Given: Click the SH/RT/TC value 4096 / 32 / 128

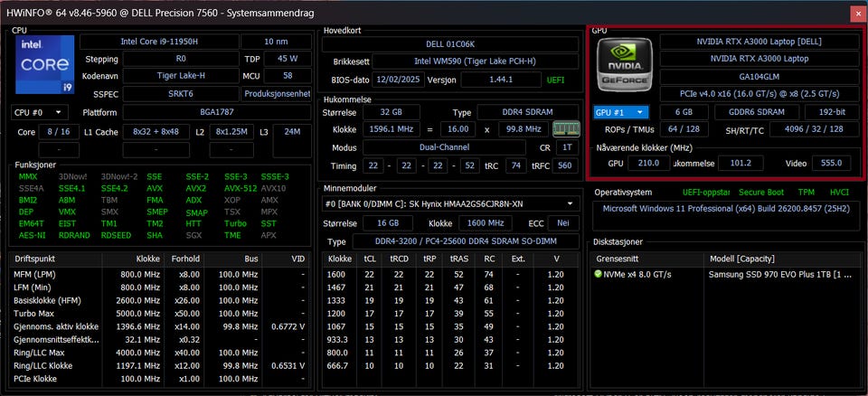Looking at the screenshot, I should [x=814, y=129].
